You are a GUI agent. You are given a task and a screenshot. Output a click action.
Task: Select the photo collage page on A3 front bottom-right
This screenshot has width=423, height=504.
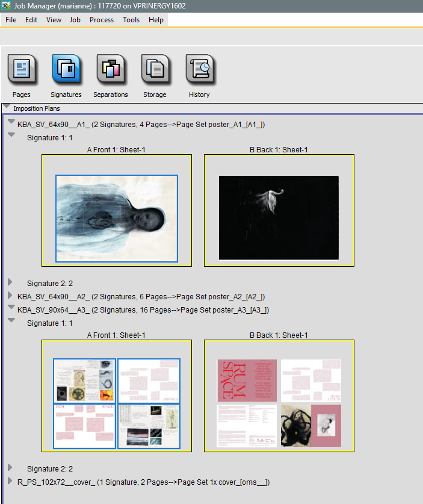(149, 426)
